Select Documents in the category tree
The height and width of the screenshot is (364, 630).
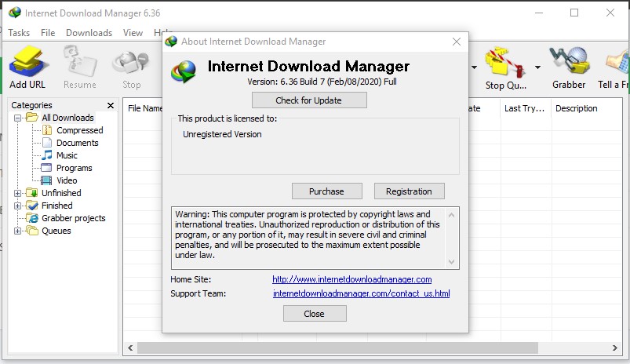pyautogui.click(x=77, y=143)
